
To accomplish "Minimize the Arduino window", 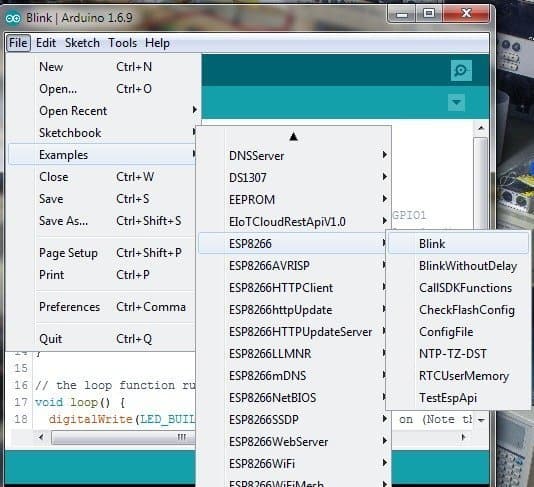I will point(402,14).
